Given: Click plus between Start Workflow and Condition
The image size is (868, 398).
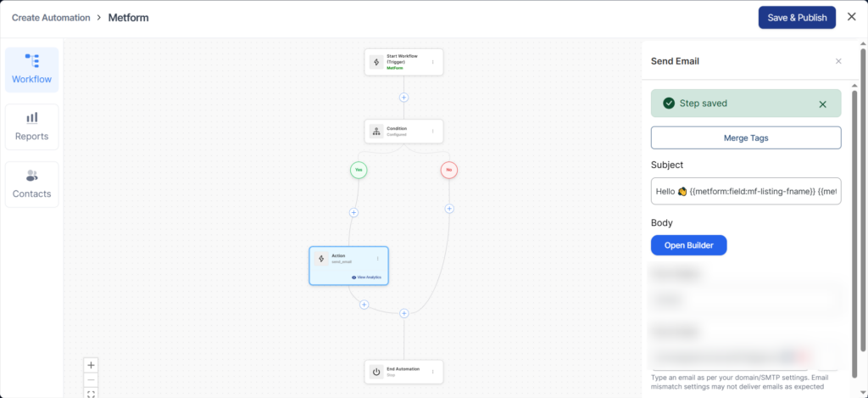Looking at the screenshot, I should pyautogui.click(x=404, y=97).
